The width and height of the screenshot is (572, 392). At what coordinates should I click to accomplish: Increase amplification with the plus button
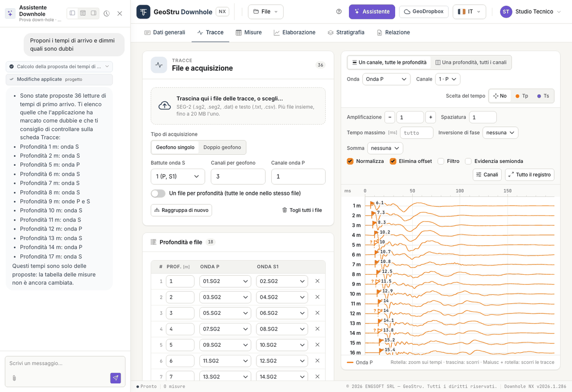tap(430, 117)
